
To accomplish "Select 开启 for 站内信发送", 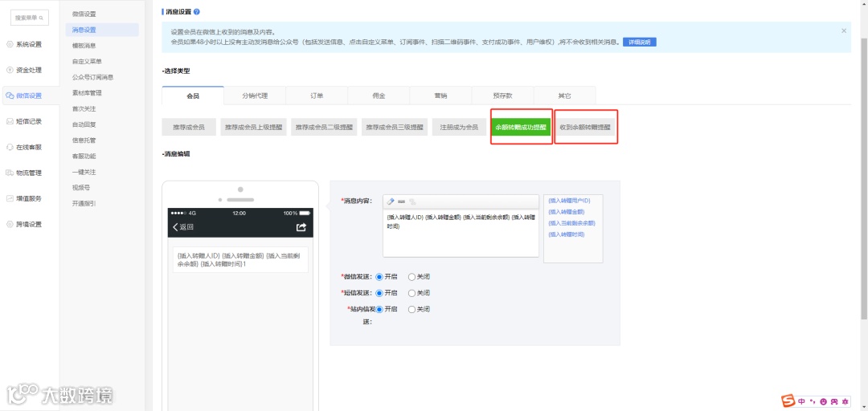I will coord(379,309).
